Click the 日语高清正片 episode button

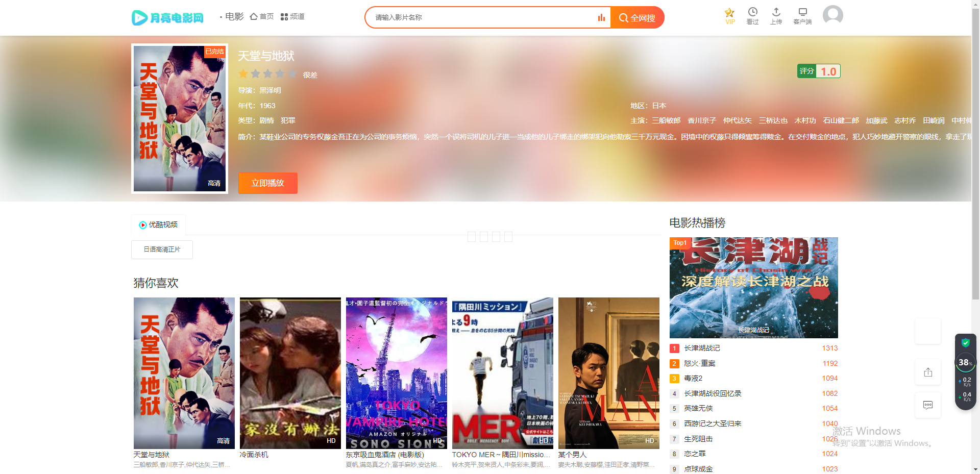tap(162, 250)
